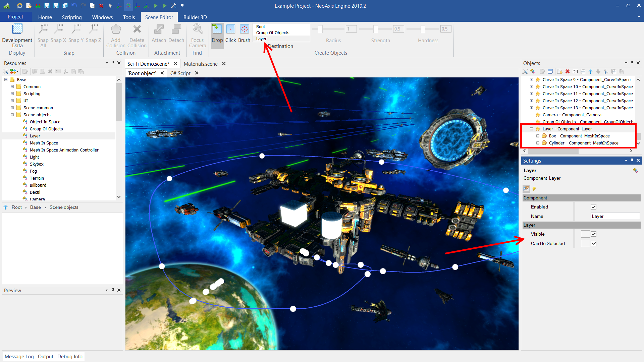The height and width of the screenshot is (362, 644).
Task: Click the Name input field containing Layer
Action: tap(615, 216)
